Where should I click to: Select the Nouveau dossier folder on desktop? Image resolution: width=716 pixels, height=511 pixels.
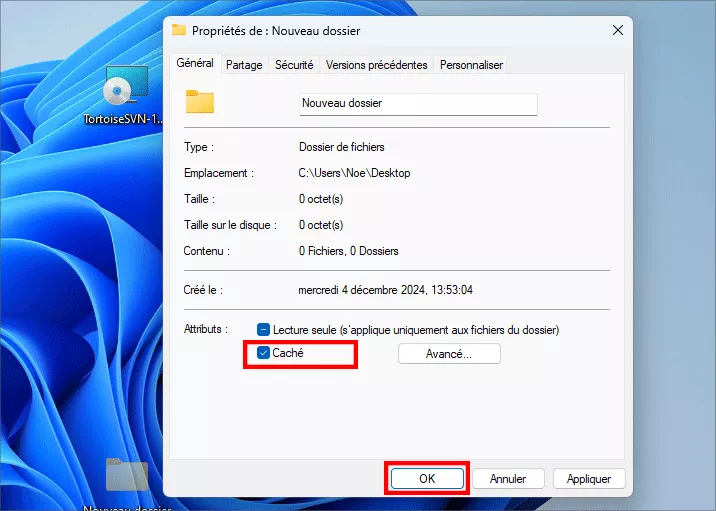point(126,478)
